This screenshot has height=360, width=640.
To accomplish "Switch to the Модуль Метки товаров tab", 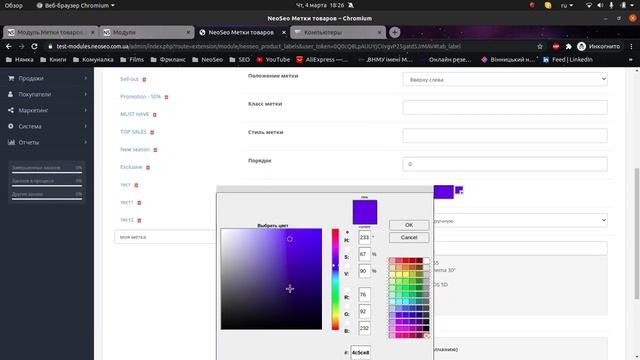I will (x=51, y=32).
